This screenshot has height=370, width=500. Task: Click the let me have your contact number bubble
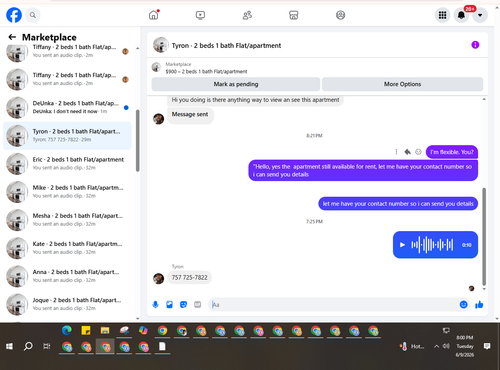tap(398, 204)
